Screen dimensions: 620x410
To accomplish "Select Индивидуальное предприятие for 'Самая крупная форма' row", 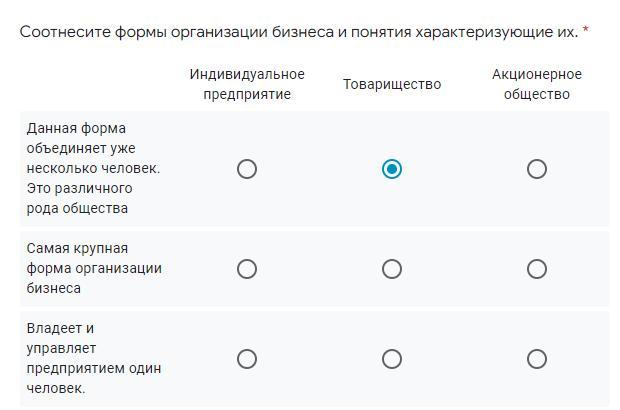I will (x=247, y=269).
